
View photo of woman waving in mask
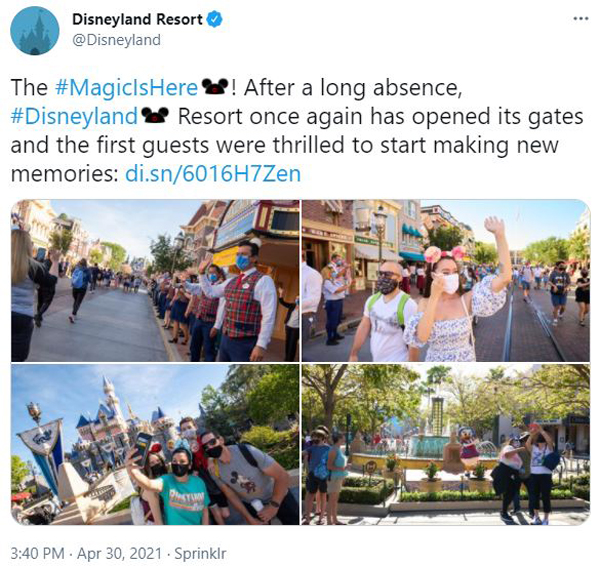tap(446, 281)
